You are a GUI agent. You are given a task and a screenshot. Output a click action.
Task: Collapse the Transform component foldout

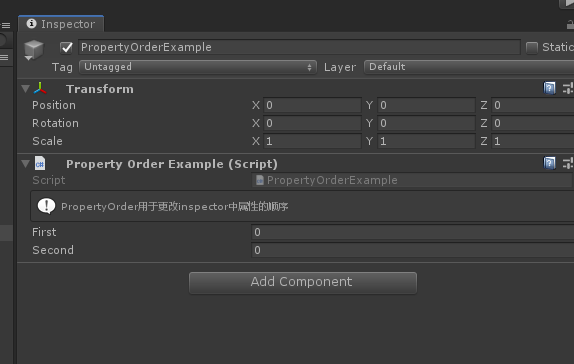pos(25,89)
